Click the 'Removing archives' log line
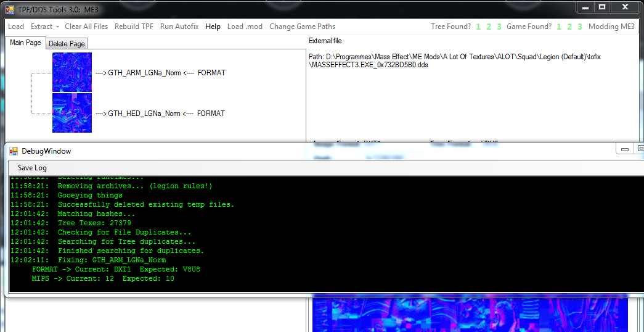This screenshot has width=644, height=332. 112,186
